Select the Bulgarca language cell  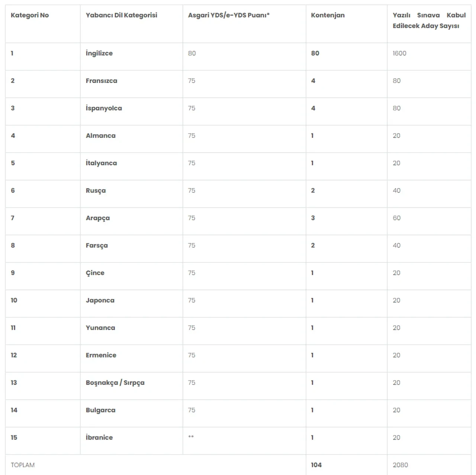100,410
